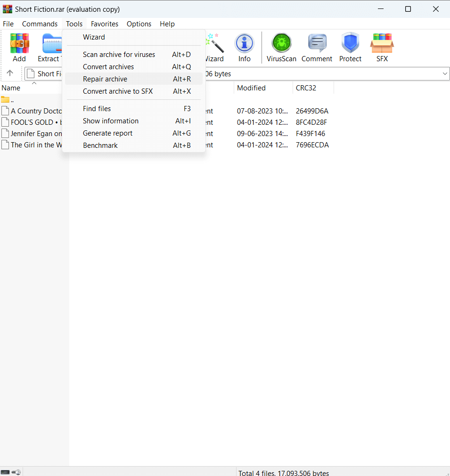Image resolution: width=450 pixels, height=476 pixels.
Task: Choose Benchmark menu entry
Action: [134, 145]
